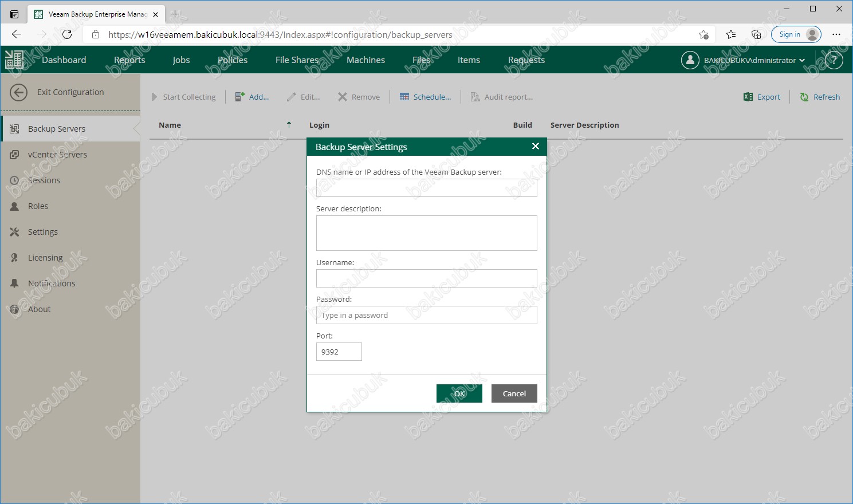Click the Refresh icon in toolbar
Screen dimensions: 853x504
(804, 97)
